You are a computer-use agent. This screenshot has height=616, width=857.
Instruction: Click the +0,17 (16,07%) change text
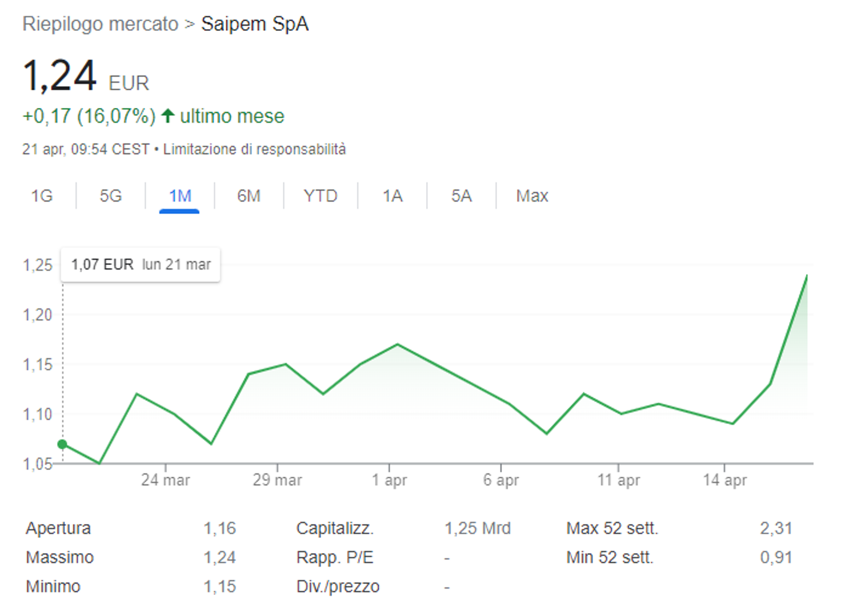89,116
